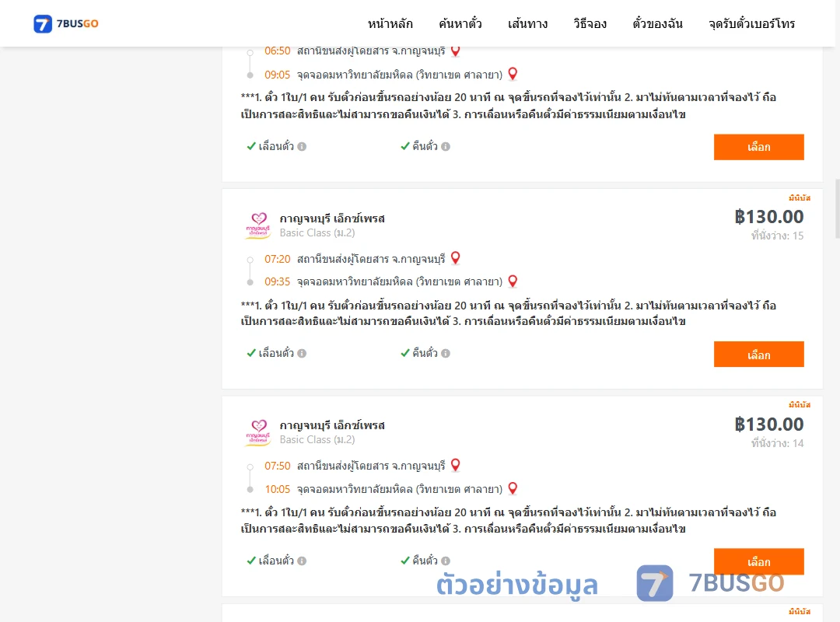
Task: Click the ฿130.00 price of the 07:50 trip
Action: click(x=768, y=424)
